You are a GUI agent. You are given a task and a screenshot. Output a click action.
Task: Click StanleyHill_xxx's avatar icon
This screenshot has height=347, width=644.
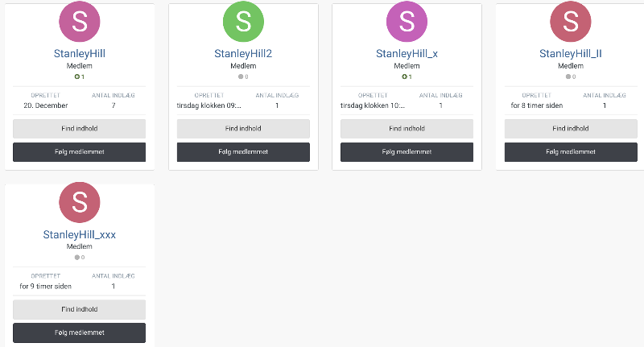(79, 203)
